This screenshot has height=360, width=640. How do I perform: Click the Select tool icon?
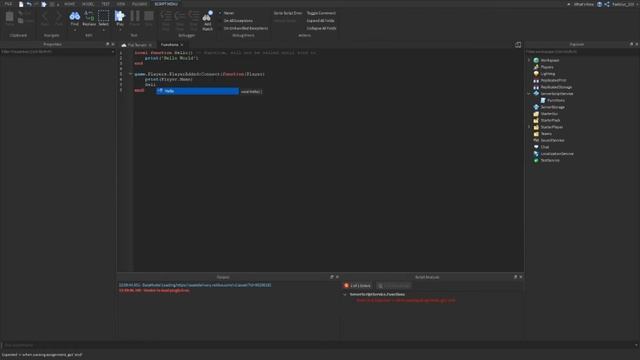(x=104, y=16)
